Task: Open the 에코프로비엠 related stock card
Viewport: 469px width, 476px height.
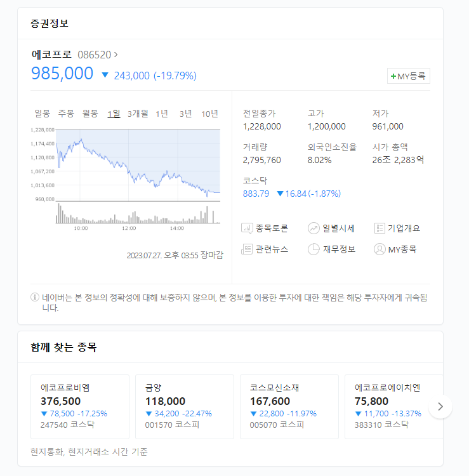Action: pyautogui.click(x=80, y=407)
